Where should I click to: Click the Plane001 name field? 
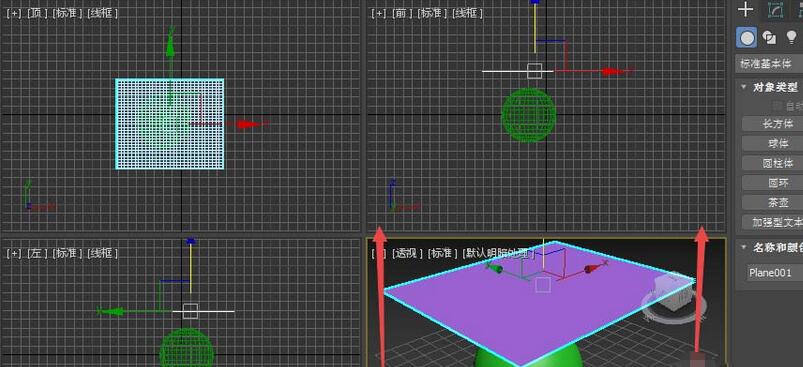(774, 272)
